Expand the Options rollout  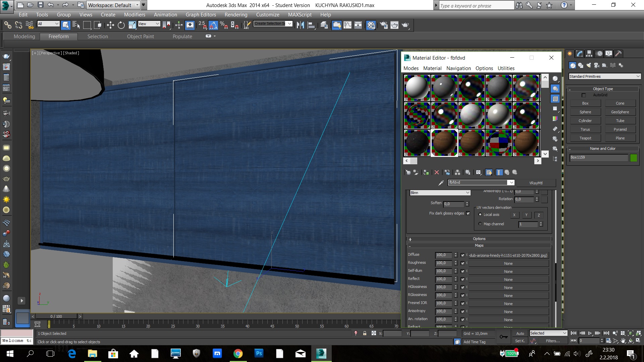coord(479,239)
